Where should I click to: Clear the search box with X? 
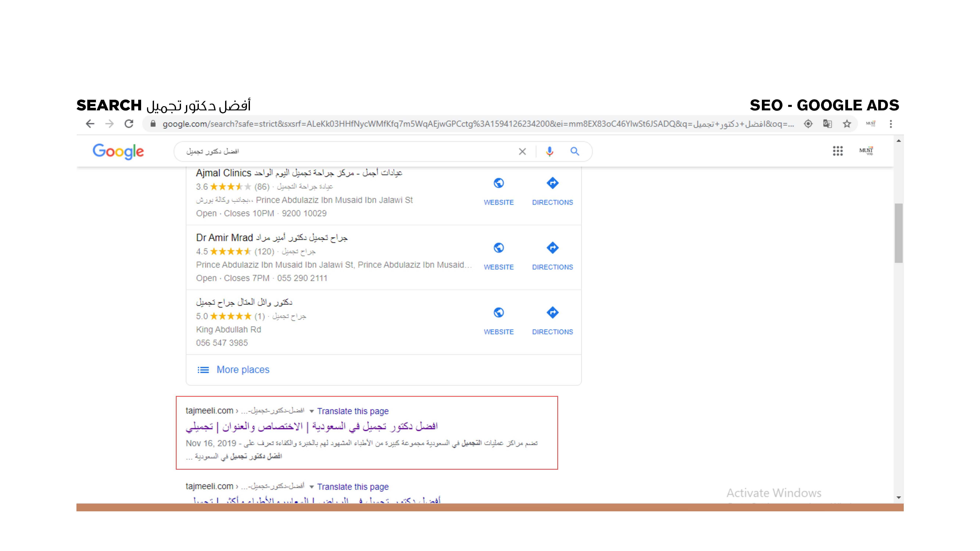click(522, 152)
